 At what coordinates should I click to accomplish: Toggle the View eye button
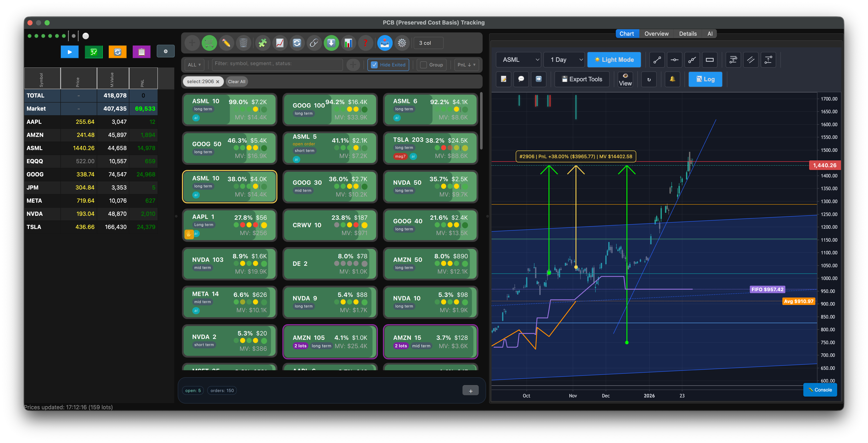tap(625, 79)
